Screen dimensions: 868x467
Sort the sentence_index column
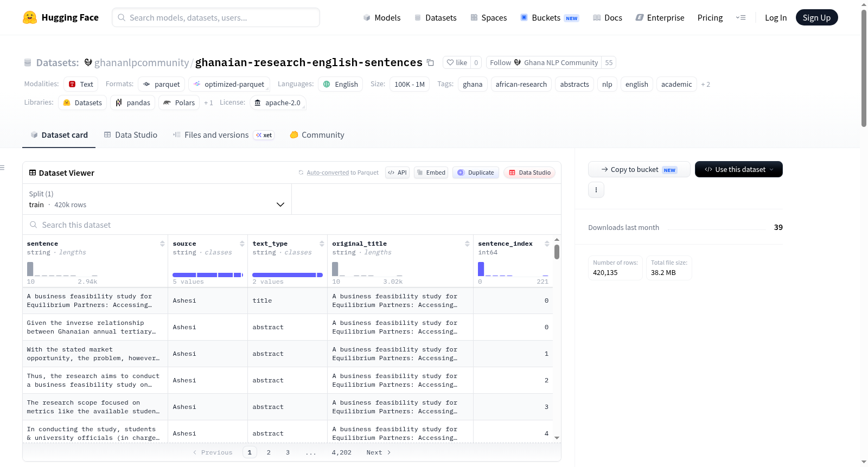(x=547, y=244)
